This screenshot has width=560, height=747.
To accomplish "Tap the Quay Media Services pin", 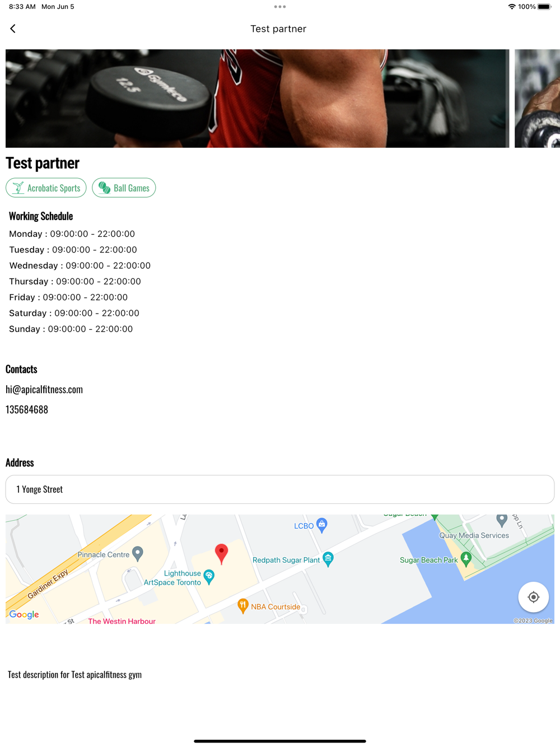I will pyautogui.click(x=502, y=521).
